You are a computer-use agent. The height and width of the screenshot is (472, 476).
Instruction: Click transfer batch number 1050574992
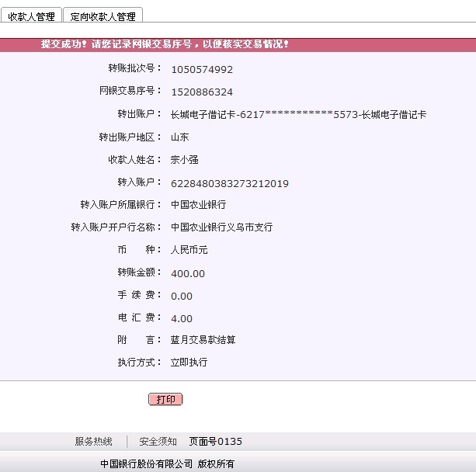pos(202,70)
